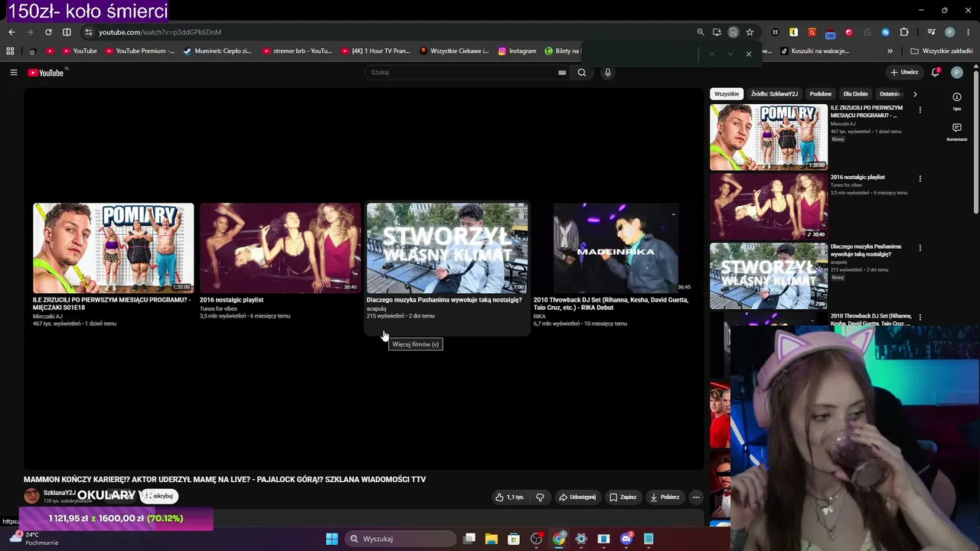Viewport: 980px width, 551px height.
Task: Open the media control icon in Chrome toolbar
Action: click(x=931, y=32)
